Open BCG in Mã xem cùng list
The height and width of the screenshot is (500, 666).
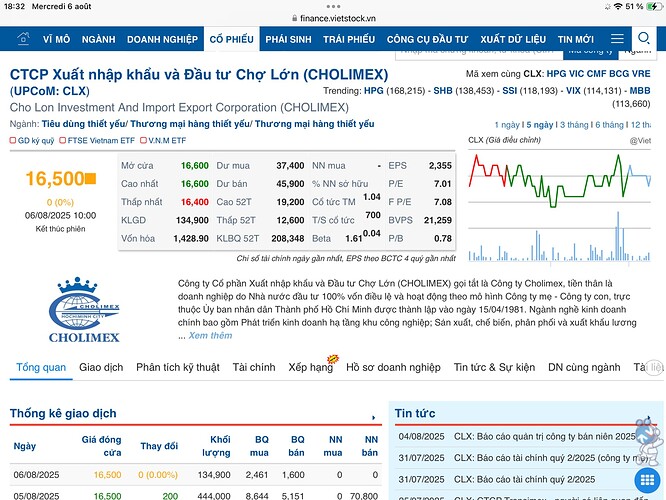[619, 74]
